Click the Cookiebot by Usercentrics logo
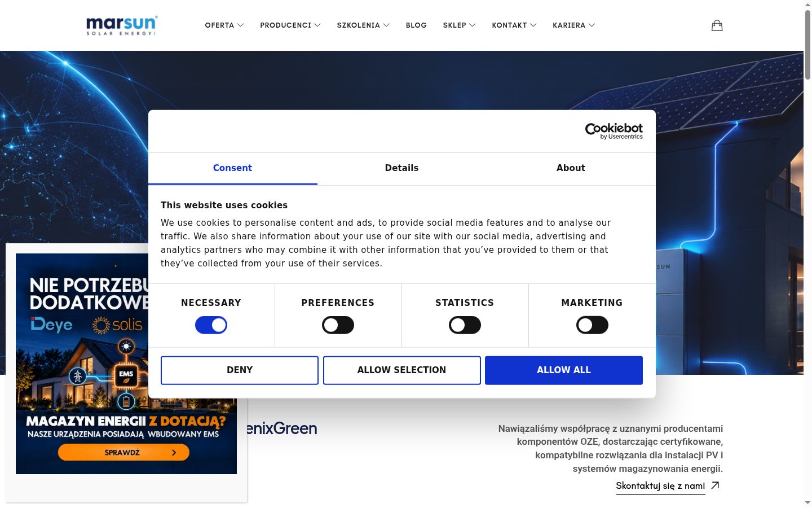Viewport: 812px width, 508px height. [614, 131]
